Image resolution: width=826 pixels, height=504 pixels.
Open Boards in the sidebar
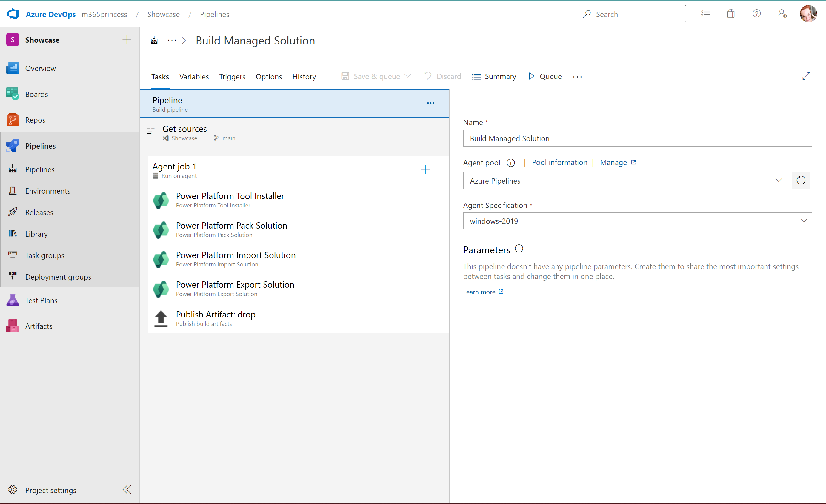point(70,94)
